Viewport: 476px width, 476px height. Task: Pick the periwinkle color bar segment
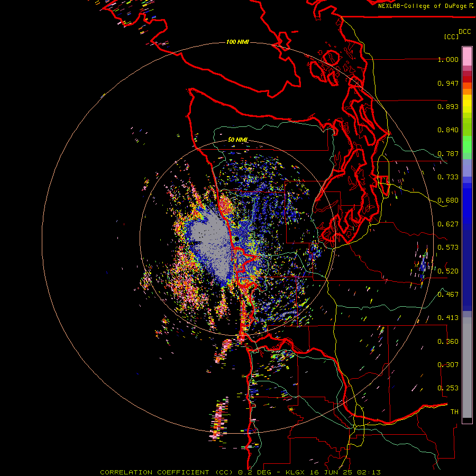coord(467,168)
